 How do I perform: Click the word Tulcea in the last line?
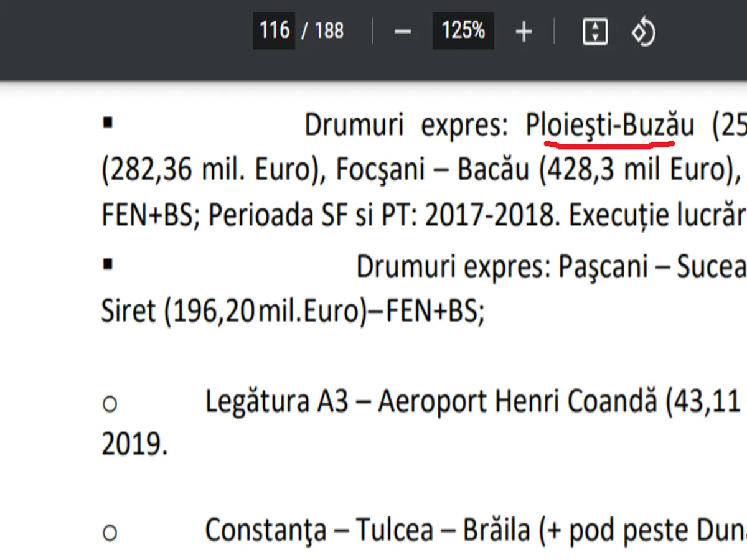click(x=395, y=531)
